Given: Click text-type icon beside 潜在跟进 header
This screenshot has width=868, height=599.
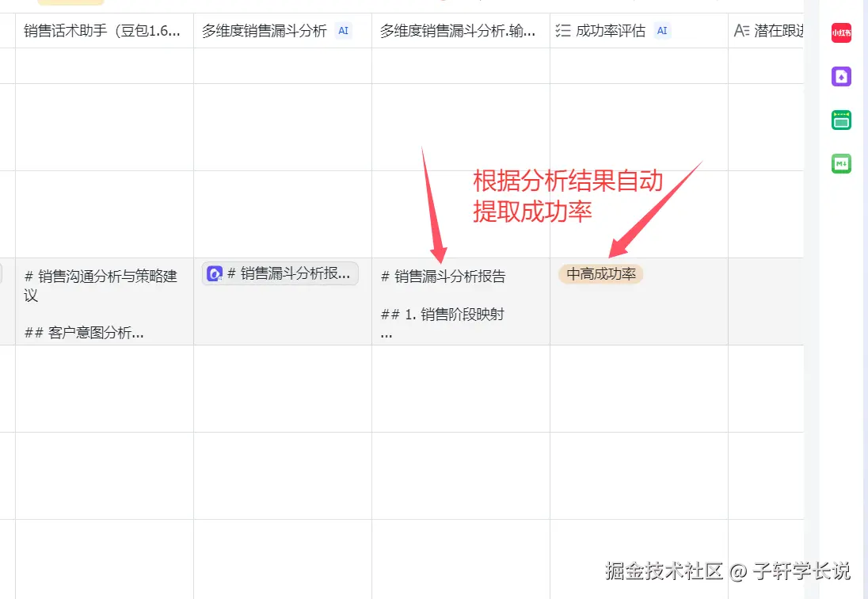Looking at the screenshot, I should click(741, 31).
